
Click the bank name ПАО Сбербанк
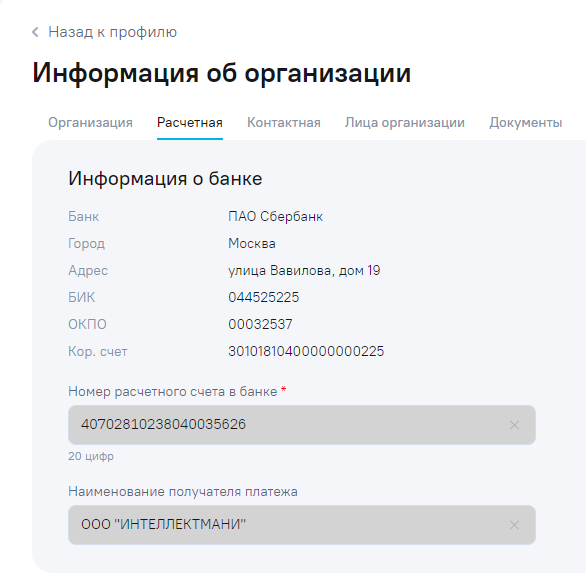[x=275, y=217]
